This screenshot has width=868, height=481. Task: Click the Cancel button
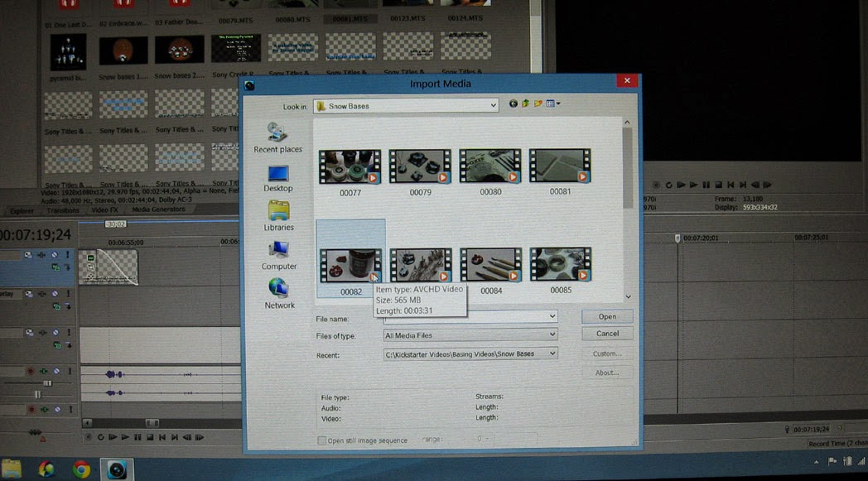[x=607, y=334]
